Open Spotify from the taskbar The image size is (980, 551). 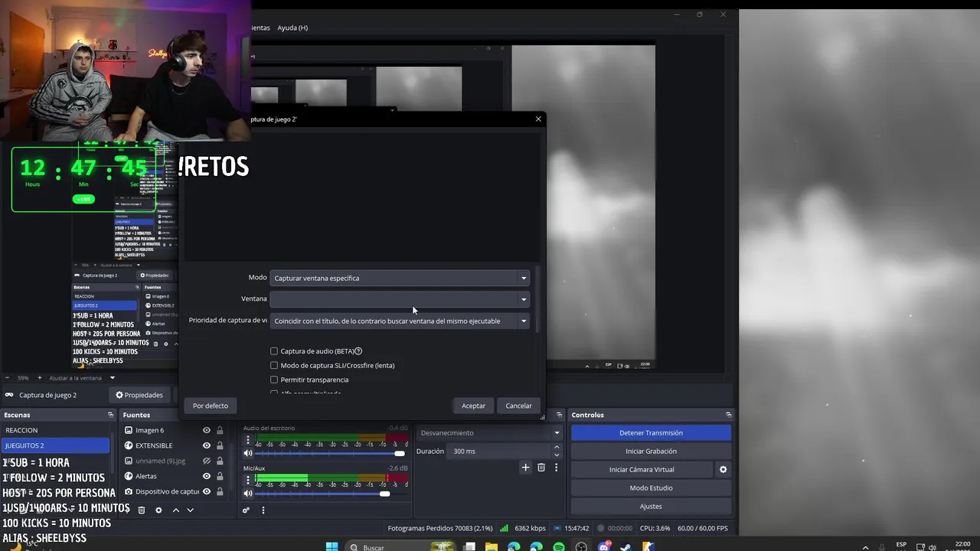click(558, 546)
